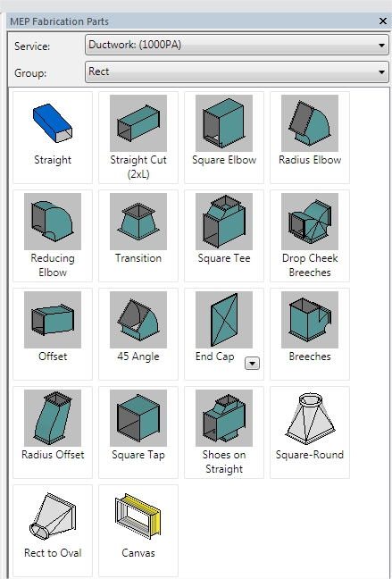
Task: Pick the Square Elbow fitting
Action: [x=224, y=138]
